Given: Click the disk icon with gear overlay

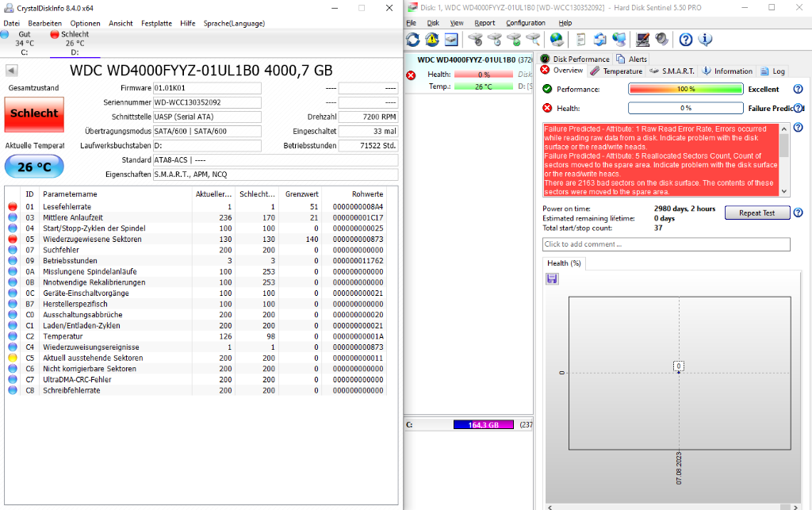Looking at the screenshot, I should point(476,40).
